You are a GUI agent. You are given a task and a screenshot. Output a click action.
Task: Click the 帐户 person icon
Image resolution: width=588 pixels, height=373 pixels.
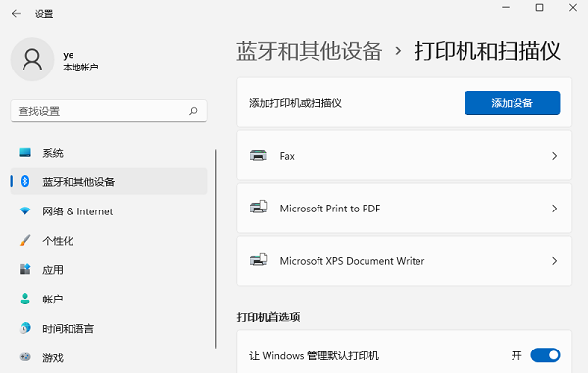click(x=24, y=299)
